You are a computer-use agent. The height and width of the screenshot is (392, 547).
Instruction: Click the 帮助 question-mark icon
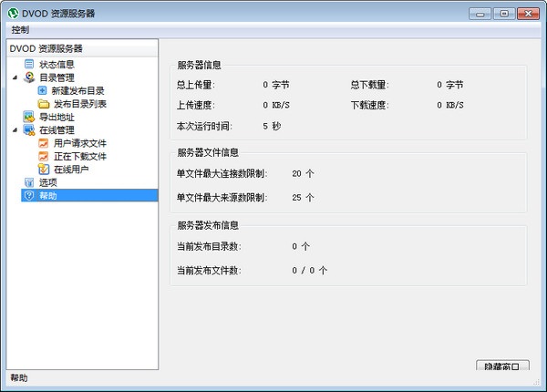pyautogui.click(x=29, y=195)
